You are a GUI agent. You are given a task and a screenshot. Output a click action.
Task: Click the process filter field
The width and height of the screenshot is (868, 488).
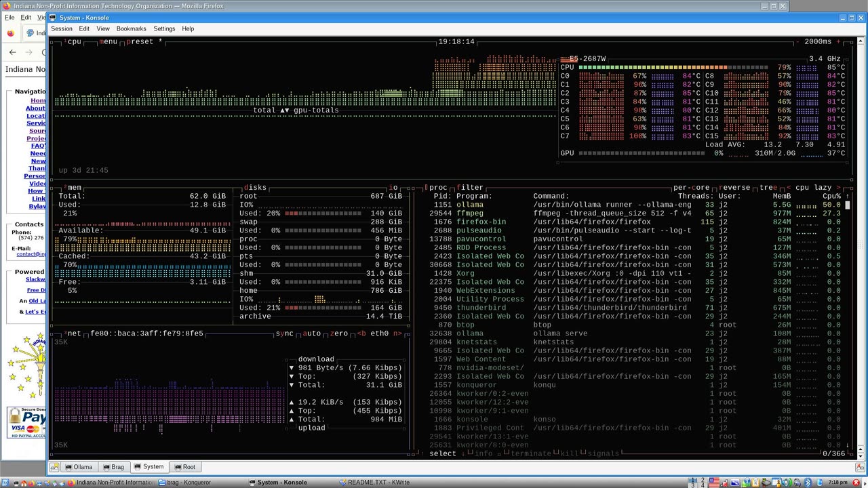coord(470,188)
